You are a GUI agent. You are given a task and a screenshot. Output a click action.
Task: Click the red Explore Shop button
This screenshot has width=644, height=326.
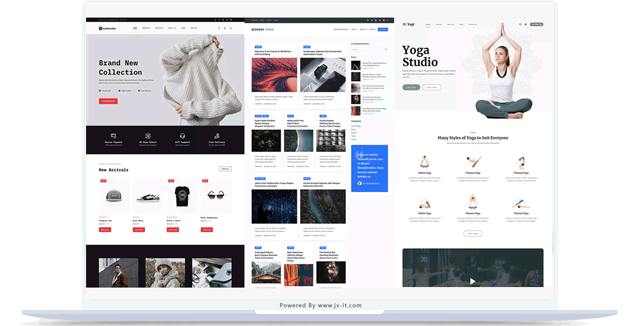click(108, 101)
